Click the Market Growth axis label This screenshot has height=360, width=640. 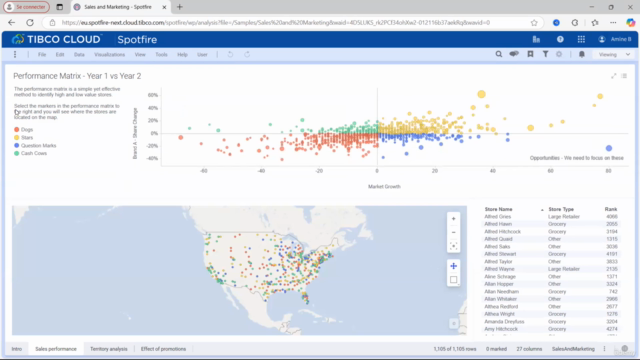pyautogui.click(x=384, y=187)
